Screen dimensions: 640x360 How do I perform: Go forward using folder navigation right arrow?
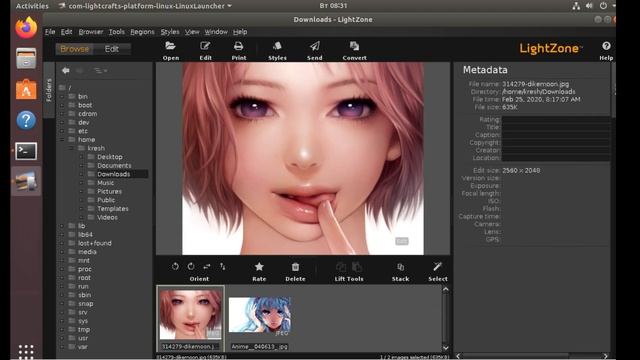click(x=80, y=71)
